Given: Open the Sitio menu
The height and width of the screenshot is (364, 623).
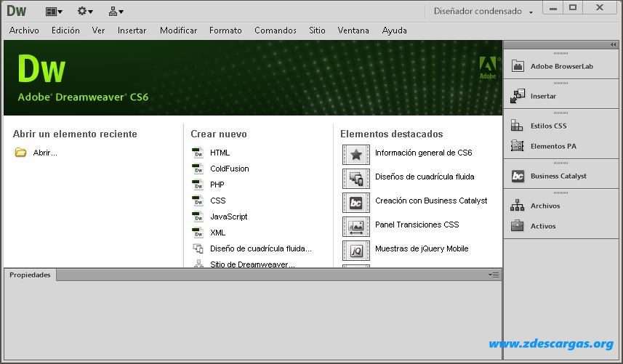Looking at the screenshot, I should [x=317, y=31].
